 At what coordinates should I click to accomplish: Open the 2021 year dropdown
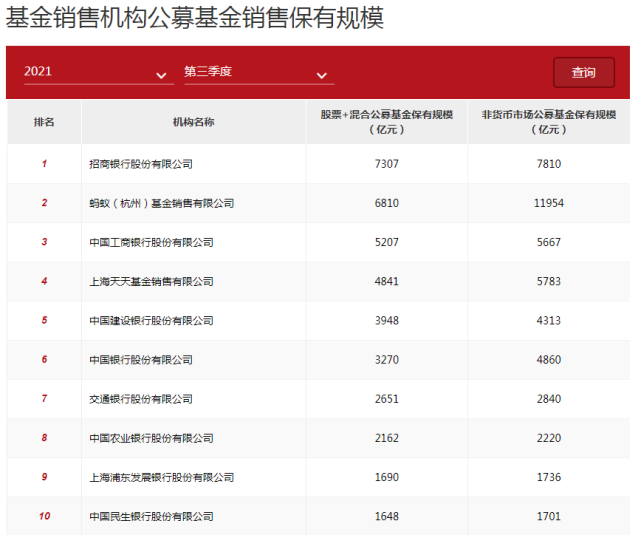(x=99, y=72)
